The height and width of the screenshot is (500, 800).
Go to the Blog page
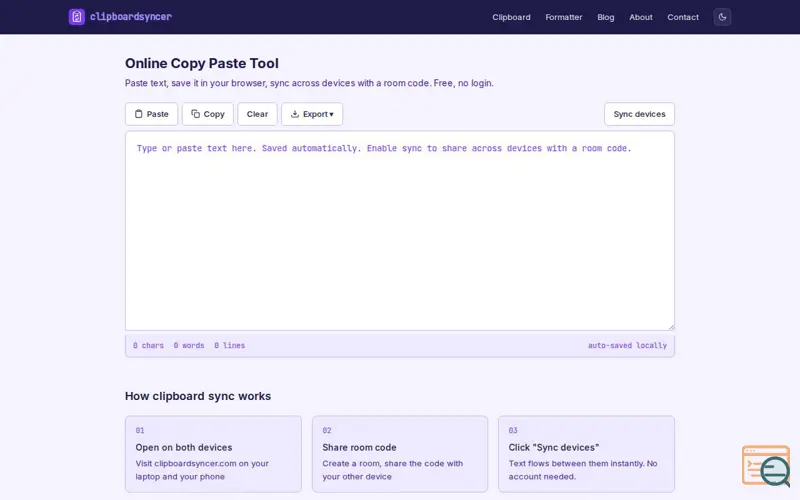coord(606,17)
